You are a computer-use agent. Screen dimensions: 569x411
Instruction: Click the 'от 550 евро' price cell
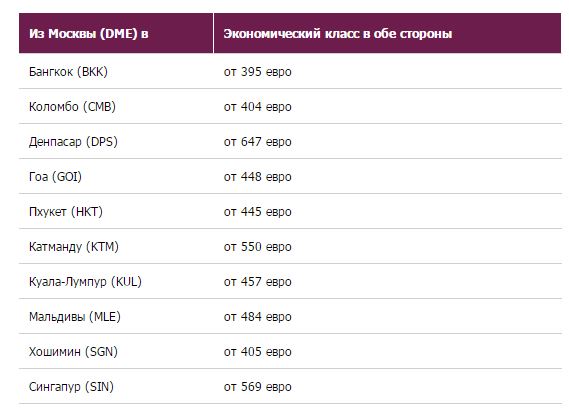click(x=258, y=247)
